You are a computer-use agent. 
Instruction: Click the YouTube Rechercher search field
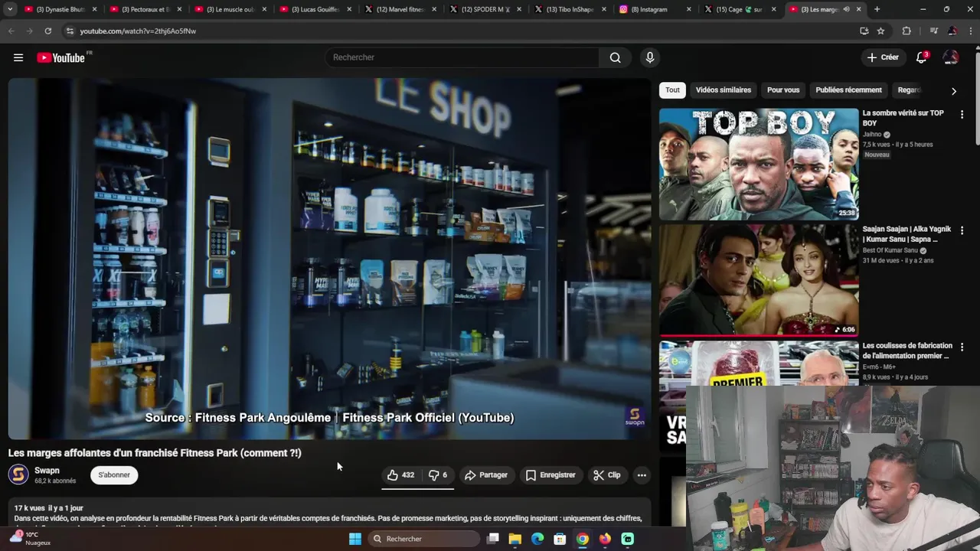[x=463, y=57]
